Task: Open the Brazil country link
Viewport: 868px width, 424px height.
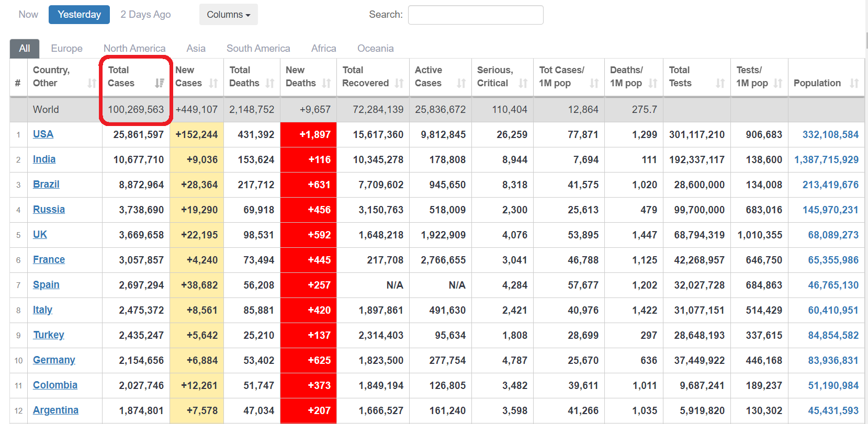Action: click(46, 185)
